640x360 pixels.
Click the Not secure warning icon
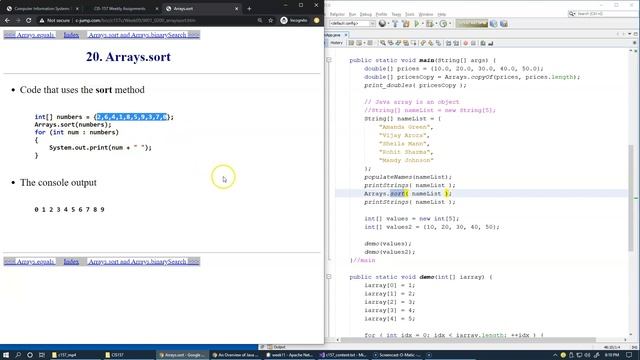[42, 20]
